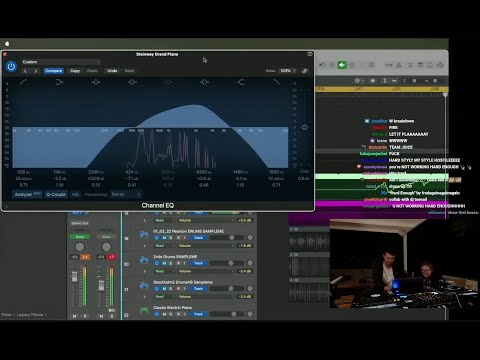
Task: Open Volume automation parameter on track 19
Action: 206,246
